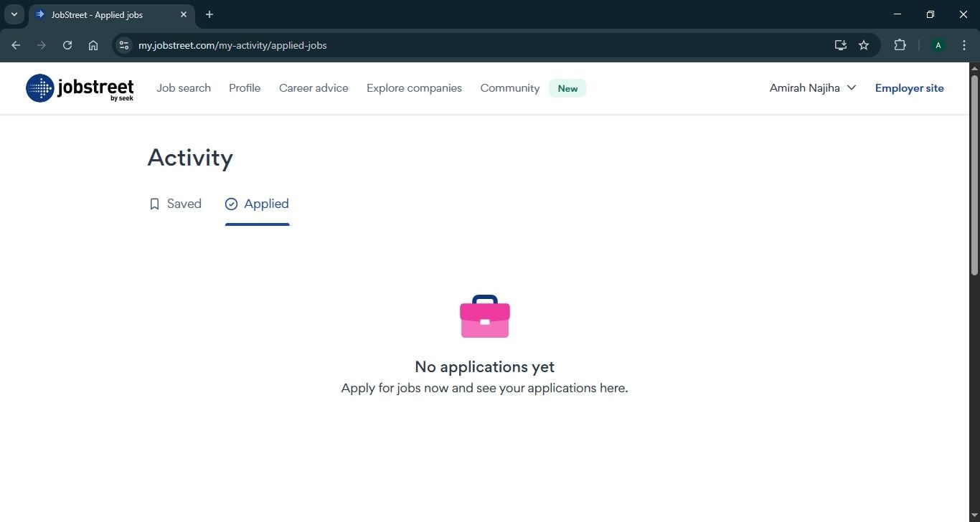The image size is (980, 522).
Task: Switch to the Saved activity tab
Action: click(x=184, y=204)
